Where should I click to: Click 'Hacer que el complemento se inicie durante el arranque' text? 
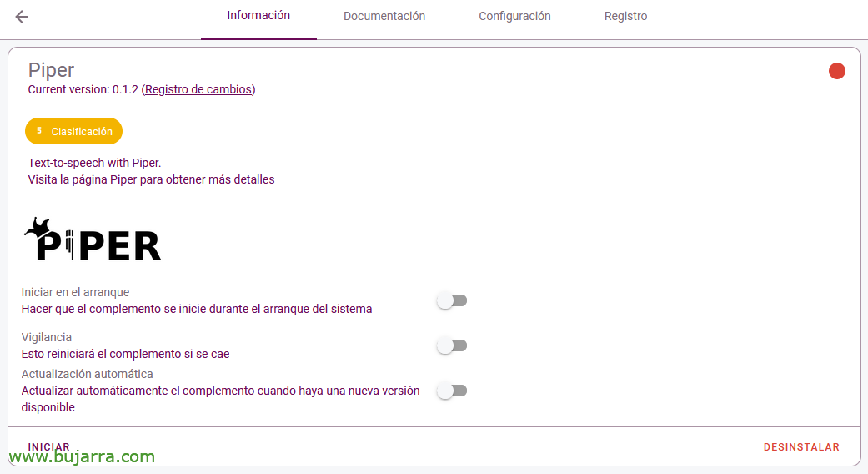197,309
